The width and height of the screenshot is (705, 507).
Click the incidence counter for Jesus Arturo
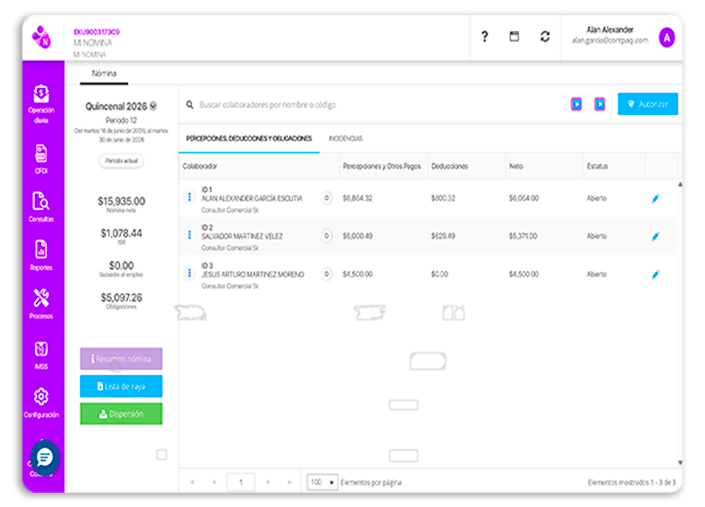click(327, 274)
